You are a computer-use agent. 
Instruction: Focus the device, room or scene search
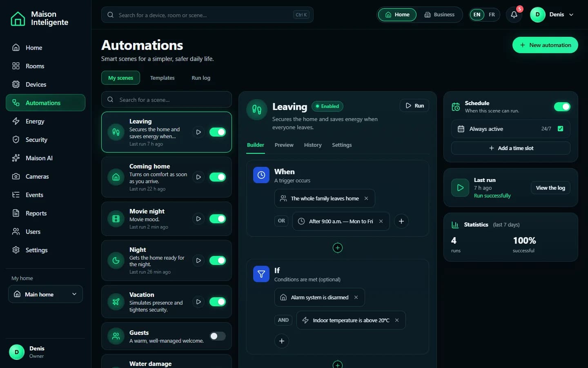pyautogui.click(x=207, y=15)
